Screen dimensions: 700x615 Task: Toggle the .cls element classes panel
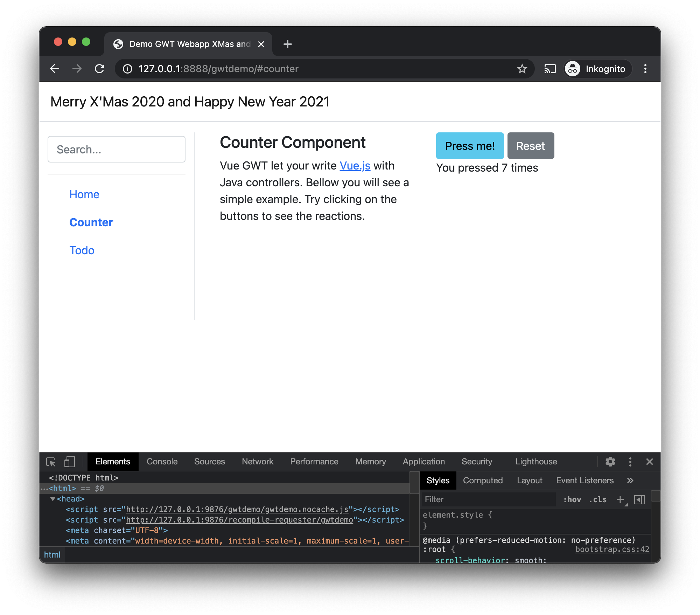(597, 499)
